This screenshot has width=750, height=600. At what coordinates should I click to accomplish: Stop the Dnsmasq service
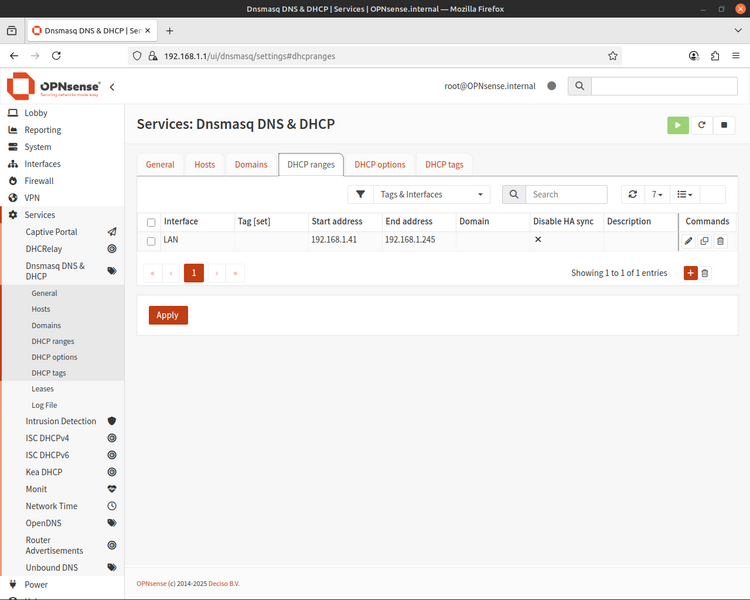pyautogui.click(x=724, y=125)
